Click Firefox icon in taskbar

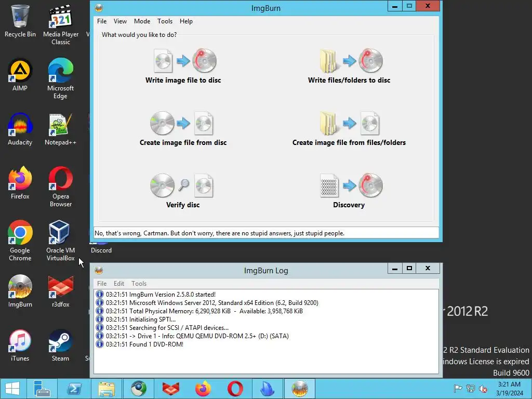[203, 389]
